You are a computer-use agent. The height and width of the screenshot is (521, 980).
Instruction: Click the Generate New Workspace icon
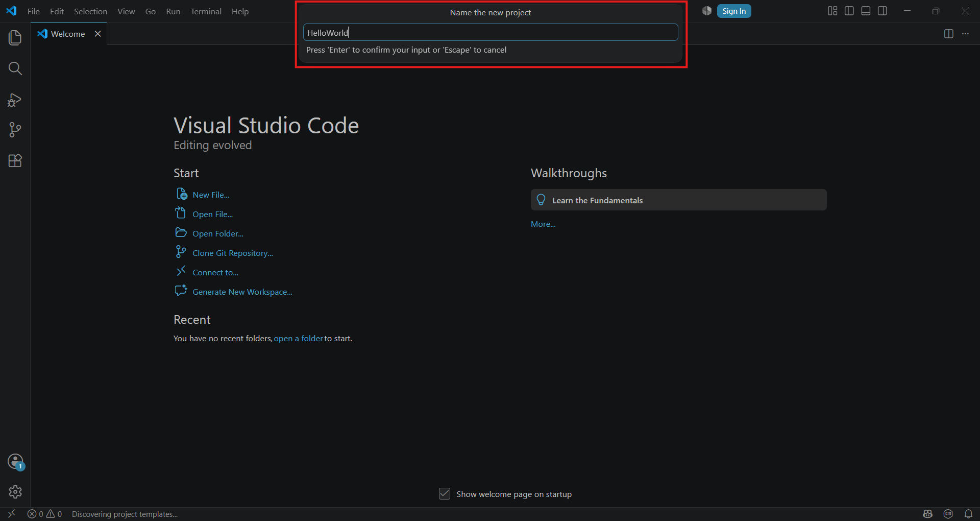[x=181, y=291]
